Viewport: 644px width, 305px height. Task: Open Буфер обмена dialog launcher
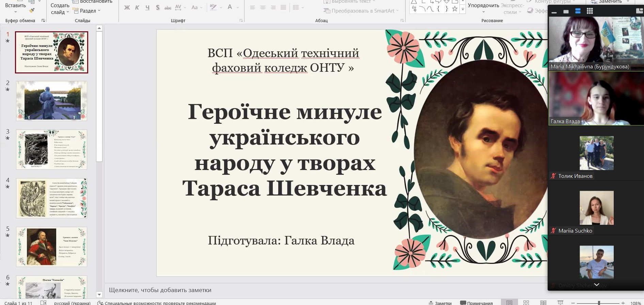[43, 20]
